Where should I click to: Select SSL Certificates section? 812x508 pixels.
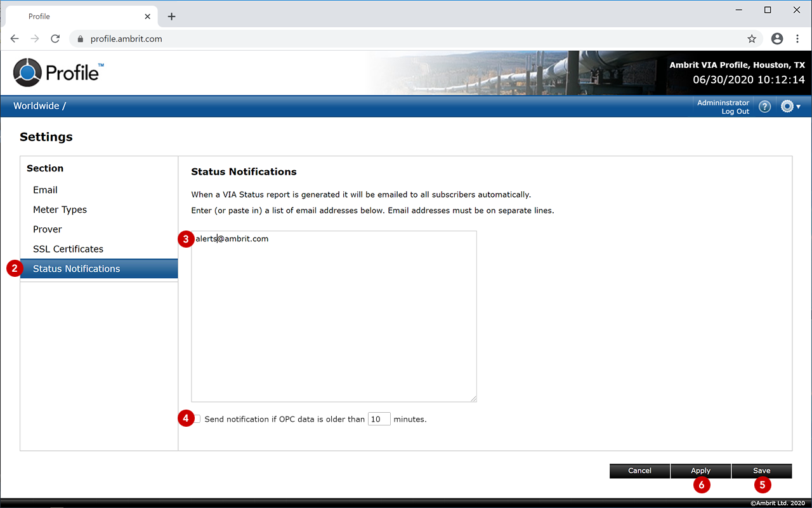click(99, 249)
